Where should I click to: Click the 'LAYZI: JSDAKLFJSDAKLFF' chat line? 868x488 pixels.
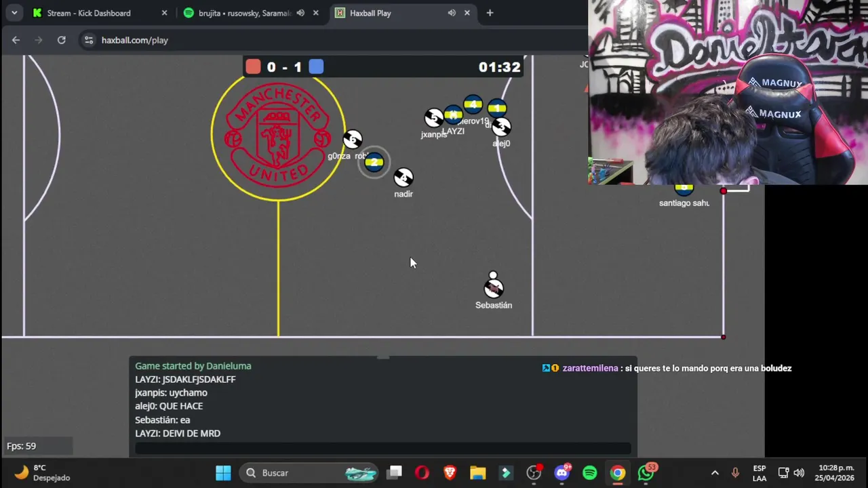[185, 380]
